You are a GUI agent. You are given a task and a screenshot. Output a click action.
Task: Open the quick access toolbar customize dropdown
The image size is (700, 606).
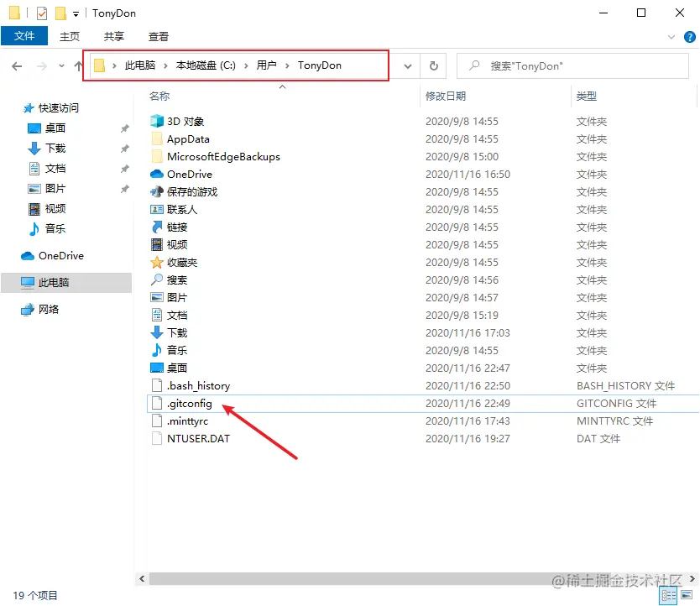[76, 13]
